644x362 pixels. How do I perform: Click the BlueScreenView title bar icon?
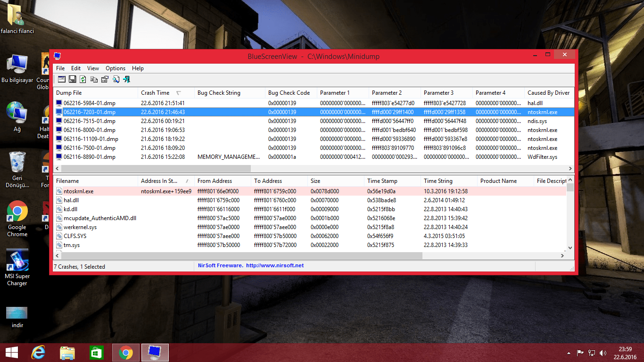(57, 56)
